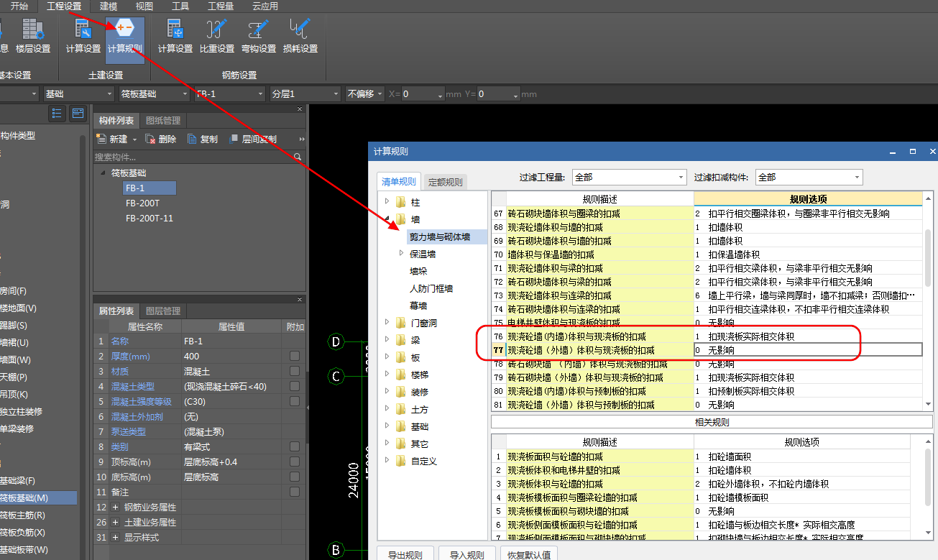Click 复制 copy icon in component list
This screenshot has height=560, width=938.
192,139
